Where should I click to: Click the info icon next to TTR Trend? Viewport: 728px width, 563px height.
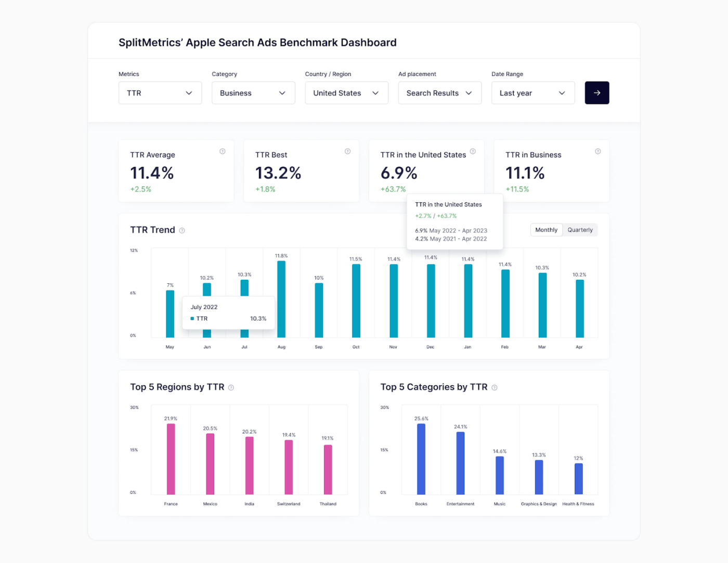181,230
